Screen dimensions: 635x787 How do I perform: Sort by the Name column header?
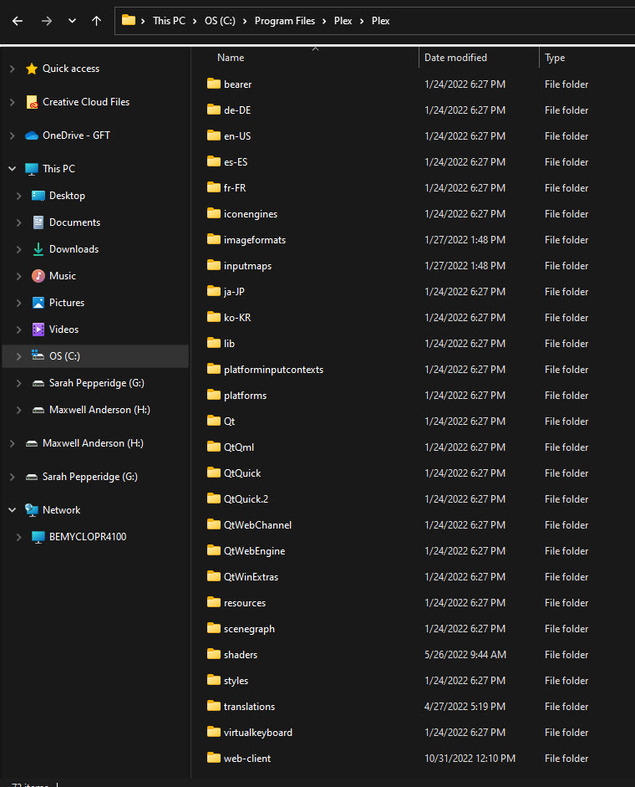click(230, 58)
